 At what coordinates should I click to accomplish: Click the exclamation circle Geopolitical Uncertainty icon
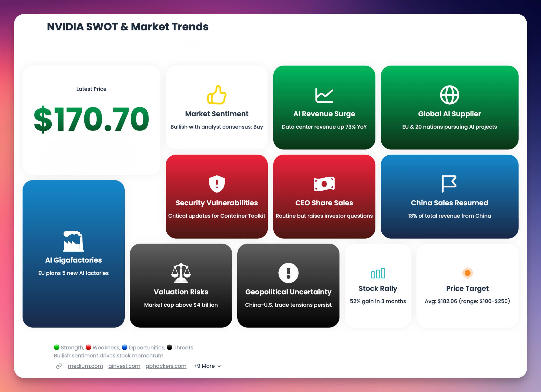tap(288, 273)
